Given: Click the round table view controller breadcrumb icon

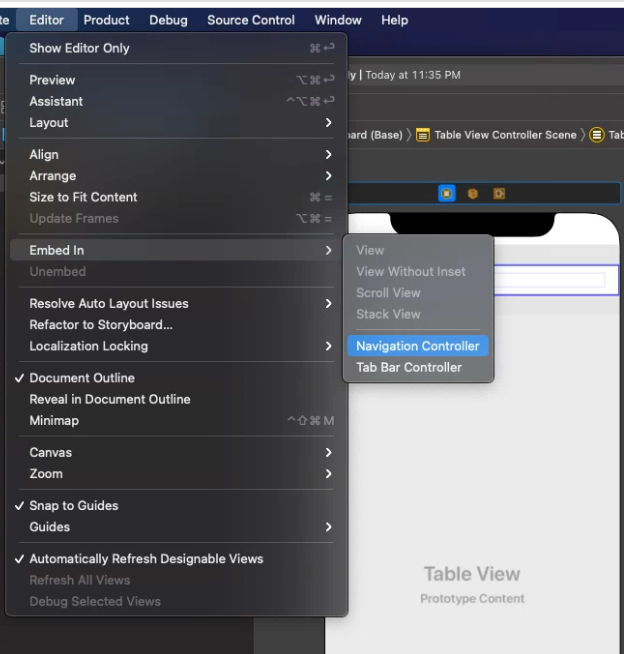Looking at the screenshot, I should coord(597,135).
